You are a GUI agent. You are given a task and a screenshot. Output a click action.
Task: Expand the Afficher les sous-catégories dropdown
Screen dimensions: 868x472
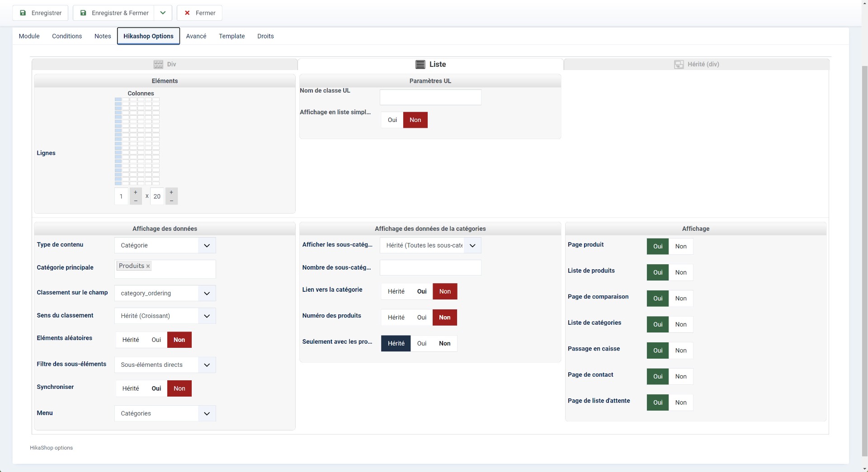click(x=430, y=245)
